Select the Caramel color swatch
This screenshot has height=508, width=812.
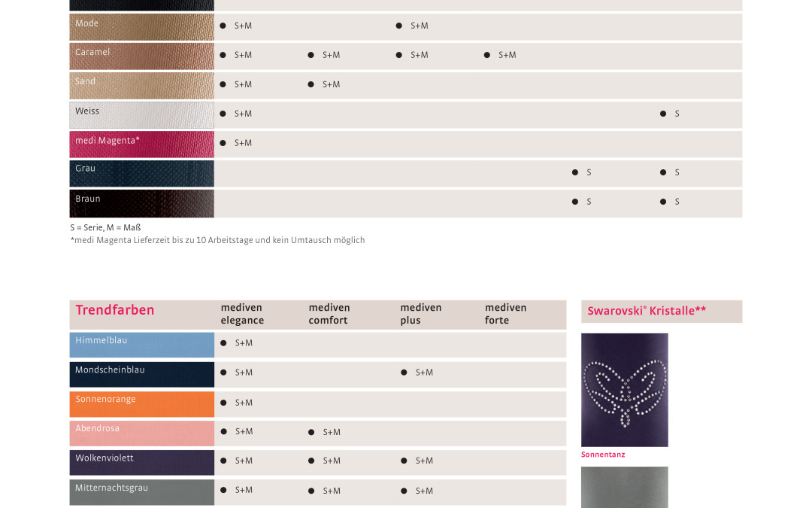tap(141, 56)
